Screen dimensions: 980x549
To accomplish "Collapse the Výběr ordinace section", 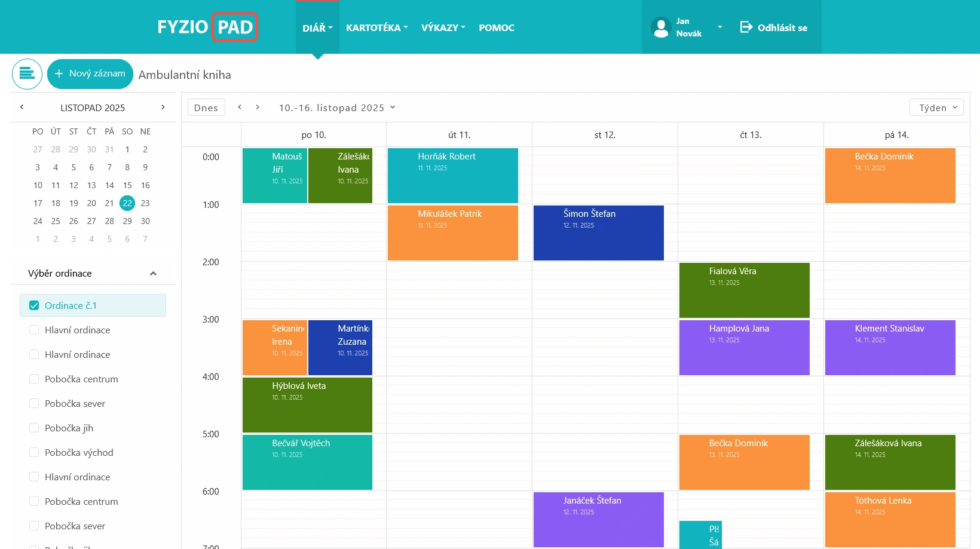I will click(x=154, y=273).
